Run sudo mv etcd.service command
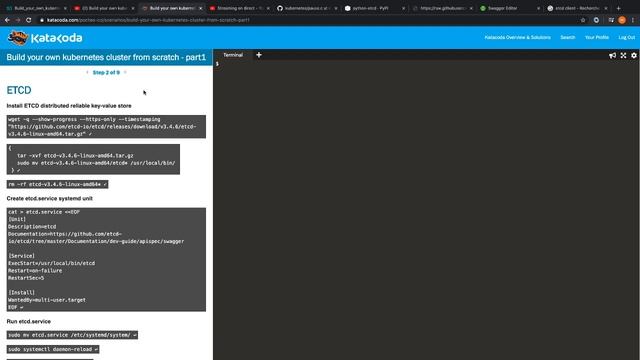 pyautogui.click(x=72, y=335)
